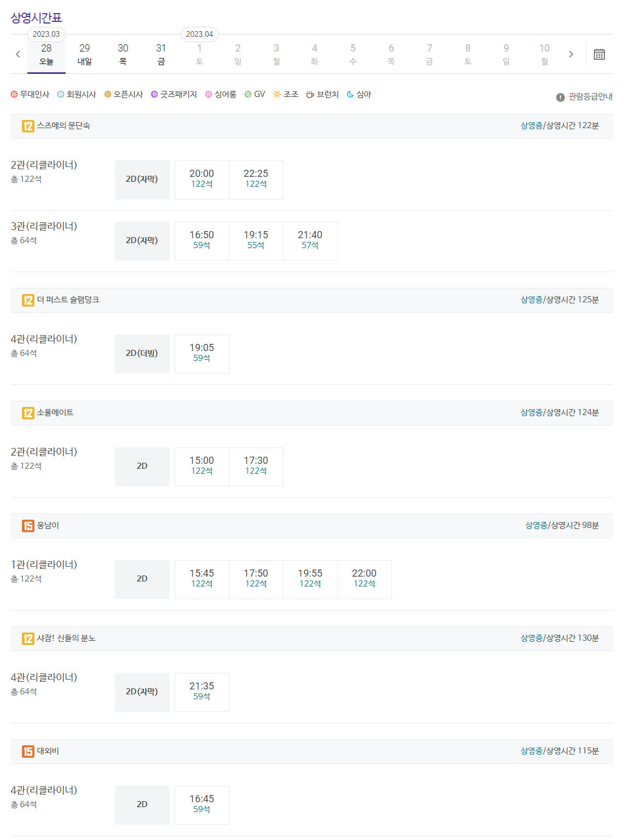
Task: Select the April 10 월 date tab
Action: pyautogui.click(x=545, y=54)
